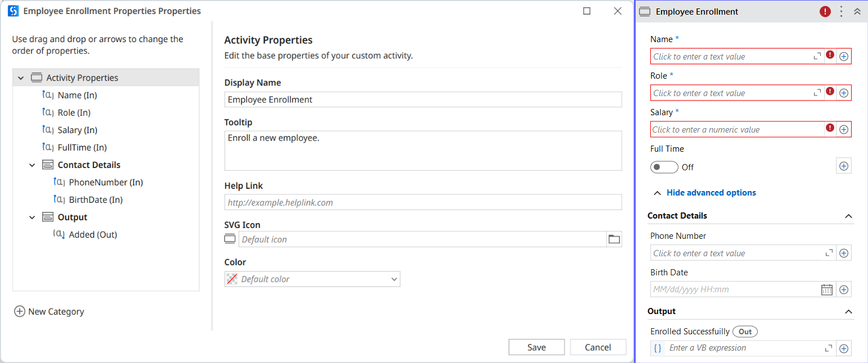Toggle the Full Time switch on
The width and height of the screenshot is (868, 363).
click(x=664, y=167)
